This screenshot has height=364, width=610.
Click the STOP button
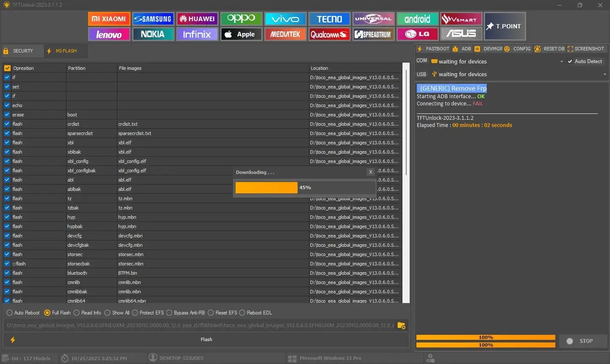[583, 341]
